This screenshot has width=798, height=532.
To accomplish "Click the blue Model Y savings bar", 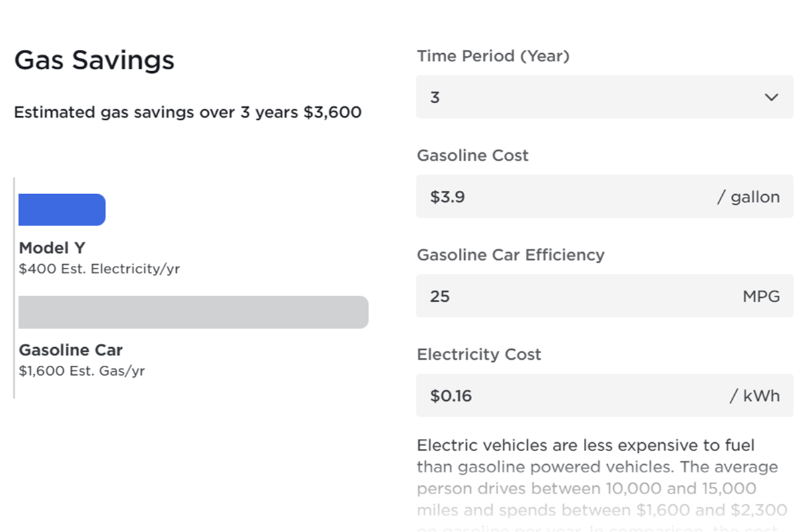I will [62, 209].
